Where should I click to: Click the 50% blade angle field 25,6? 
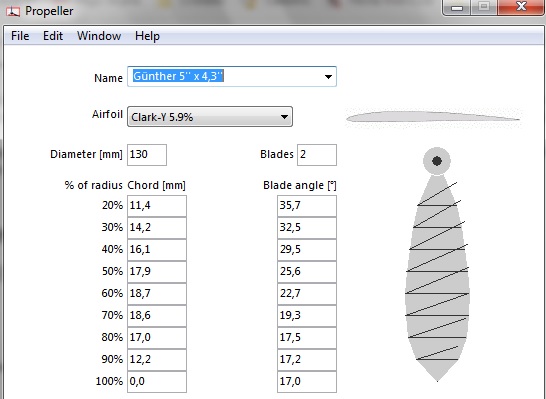click(307, 272)
